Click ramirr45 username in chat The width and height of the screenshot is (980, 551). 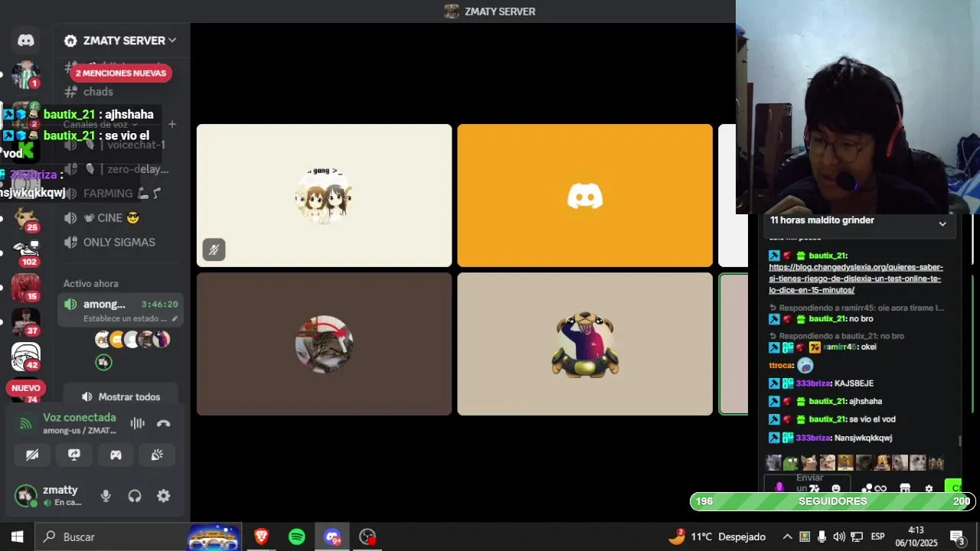[839, 347]
